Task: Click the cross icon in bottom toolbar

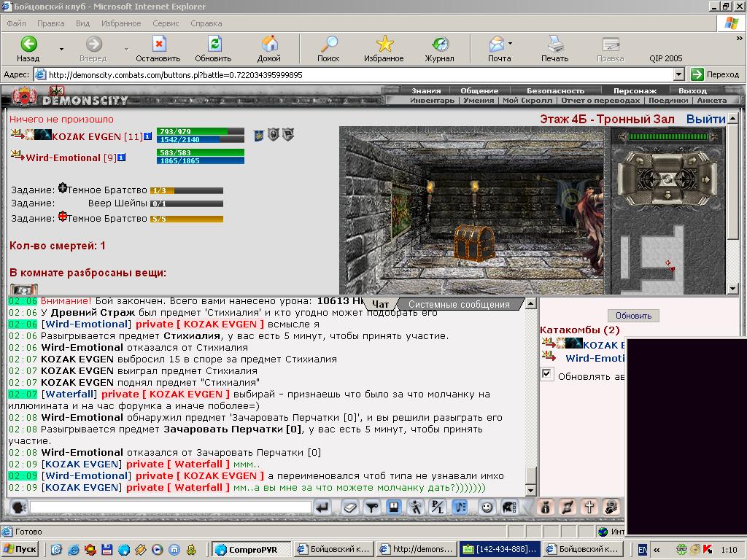Action: click(589, 507)
